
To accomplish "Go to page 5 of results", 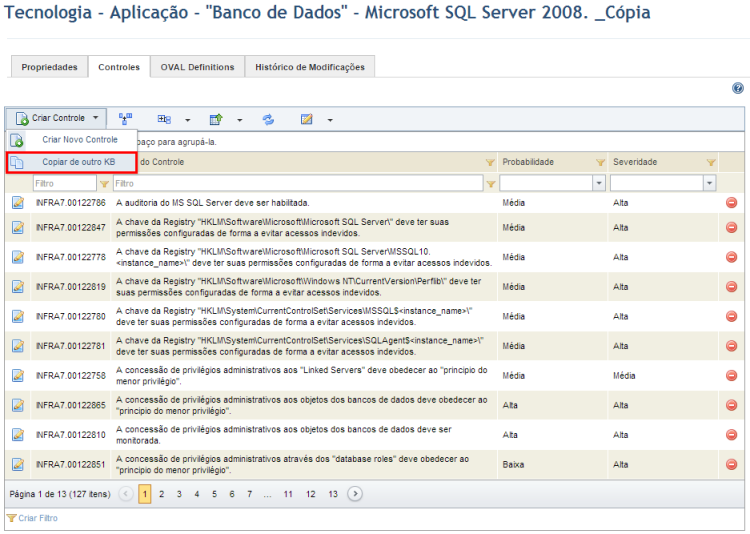I will tap(215, 494).
